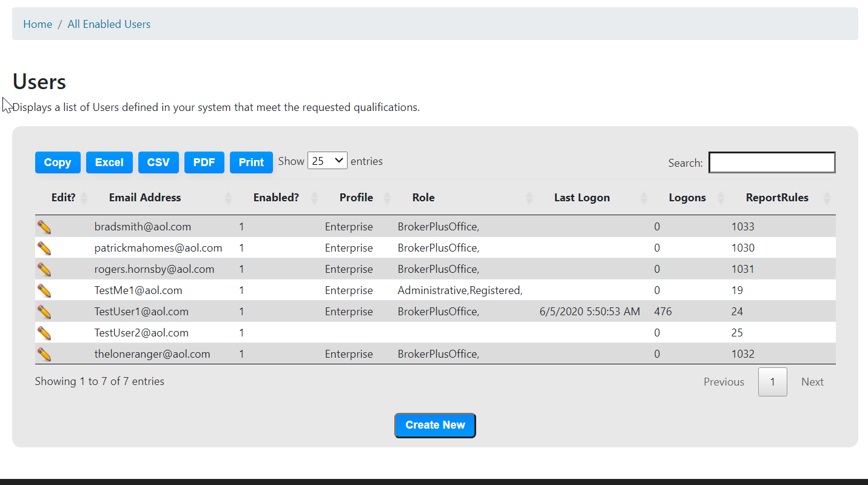Go to Home breadcrumb link
868x485 pixels.
pyautogui.click(x=38, y=24)
